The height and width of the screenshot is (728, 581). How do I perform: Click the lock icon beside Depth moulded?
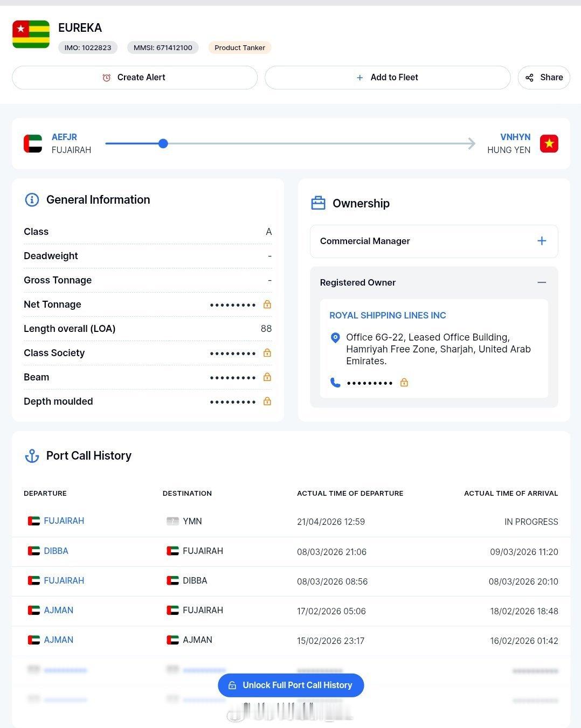(267, 401)
